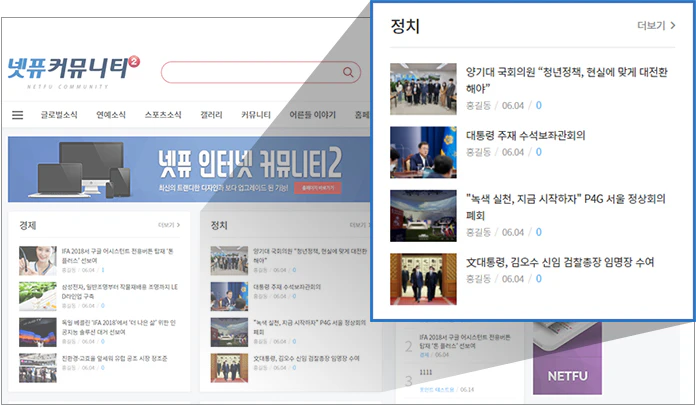Expand 더보기 in the 경제 section
This screenshot has height=406, width=696.
[x=169, y=225]
